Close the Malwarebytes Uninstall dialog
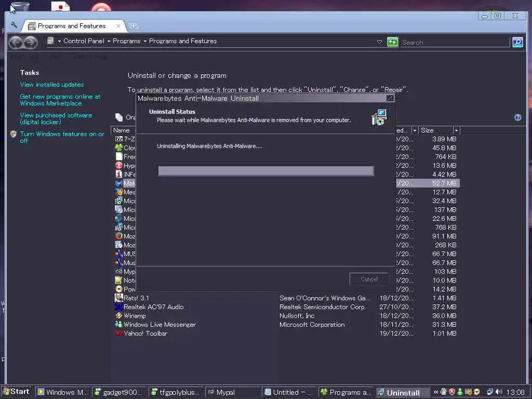The width and height of the screenshot is (532, 399). 390,98
